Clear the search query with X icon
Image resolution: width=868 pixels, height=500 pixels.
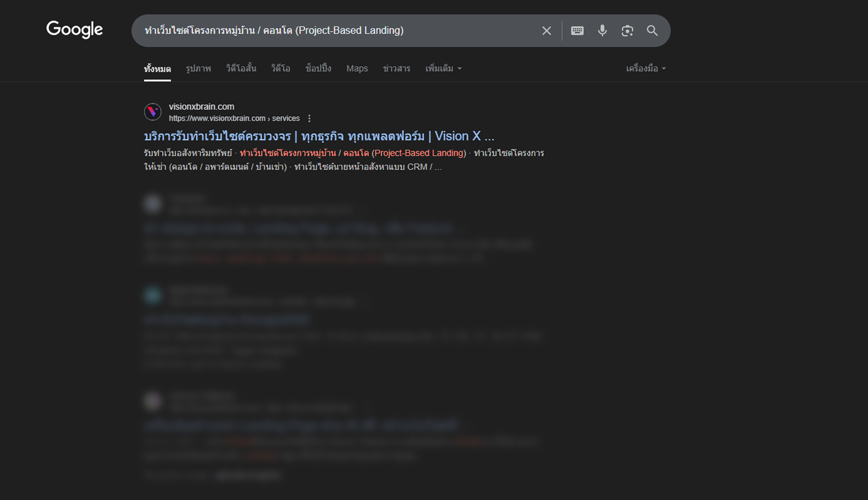tap(546, 31)
